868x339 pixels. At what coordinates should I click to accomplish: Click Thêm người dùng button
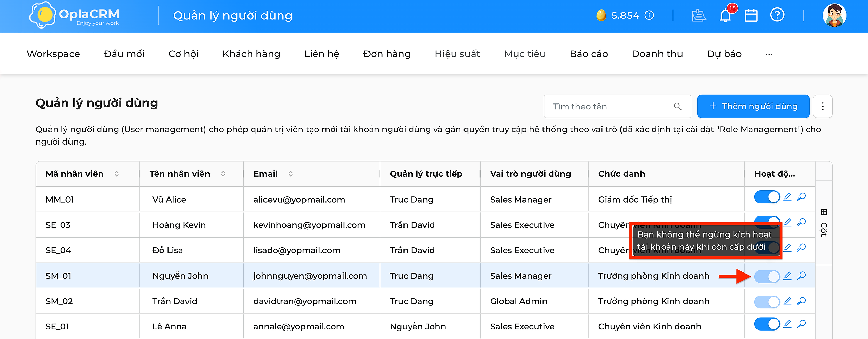click(753, 107)
